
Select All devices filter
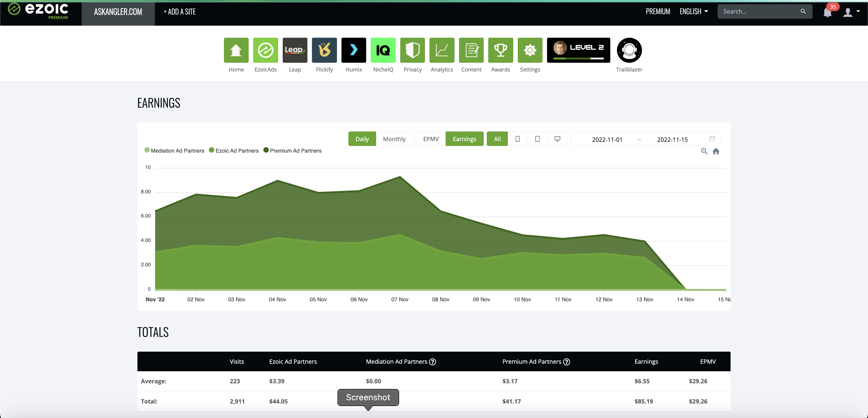[x=497, y=139]
